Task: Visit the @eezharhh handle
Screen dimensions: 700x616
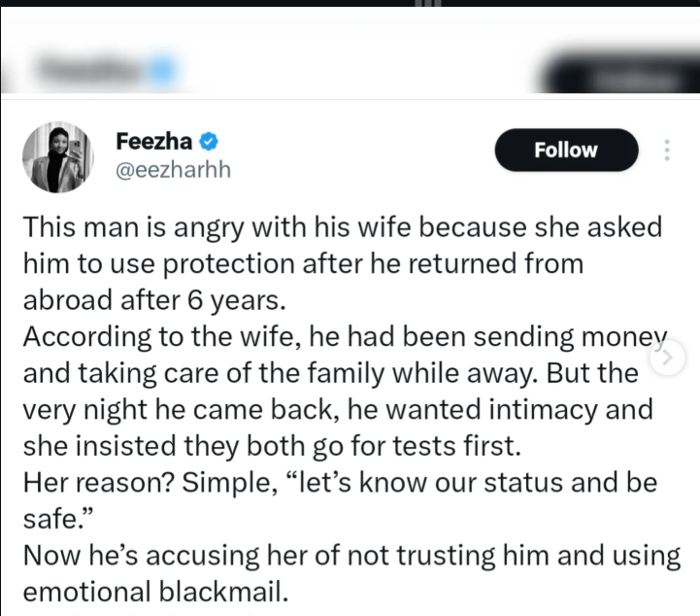Action: click(x=173, y=170)
